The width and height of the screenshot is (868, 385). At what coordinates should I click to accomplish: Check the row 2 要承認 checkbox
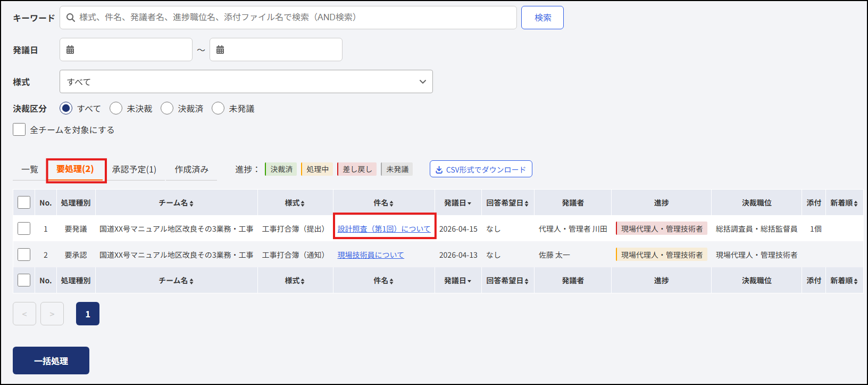[24, 255]
